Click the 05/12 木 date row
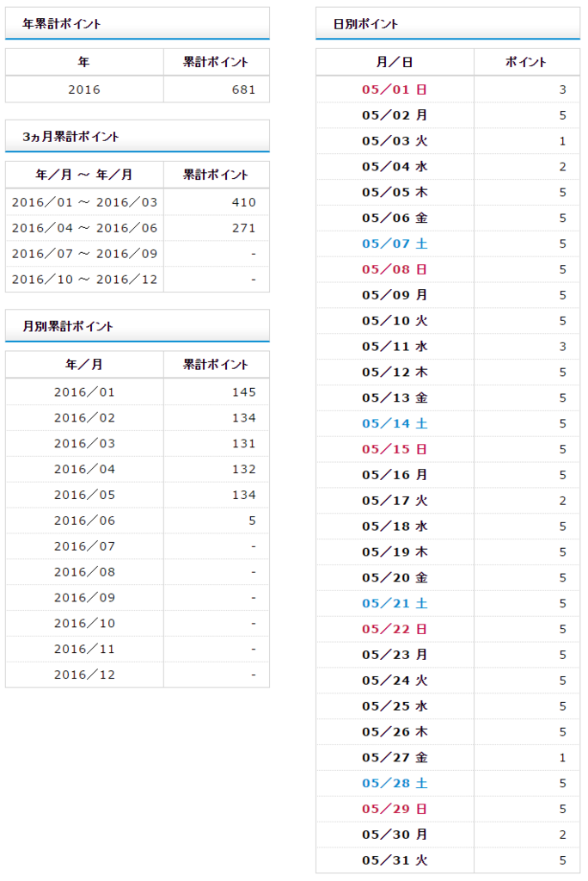588x881 pixels. [448, 373]
